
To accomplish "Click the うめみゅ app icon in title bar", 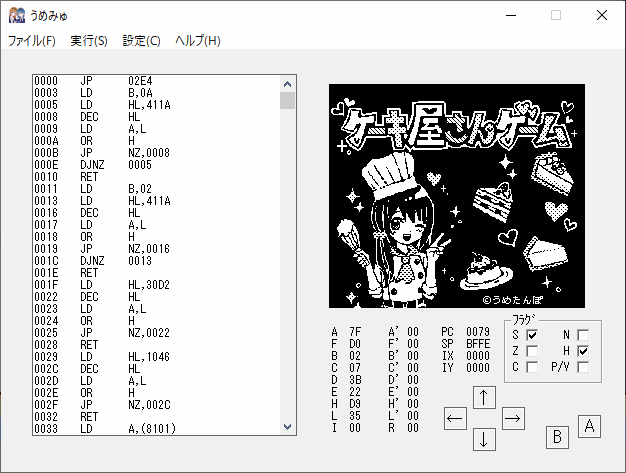I will tap(17, 16).
